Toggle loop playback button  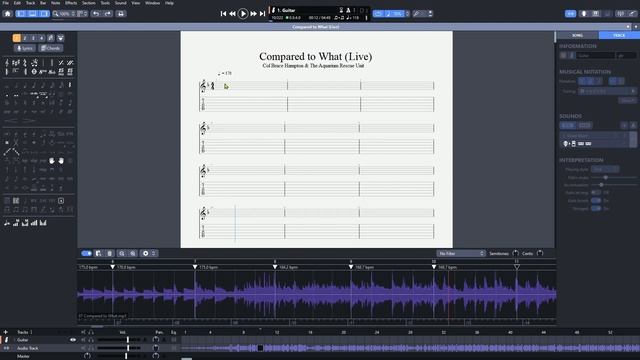click(378, 13)
